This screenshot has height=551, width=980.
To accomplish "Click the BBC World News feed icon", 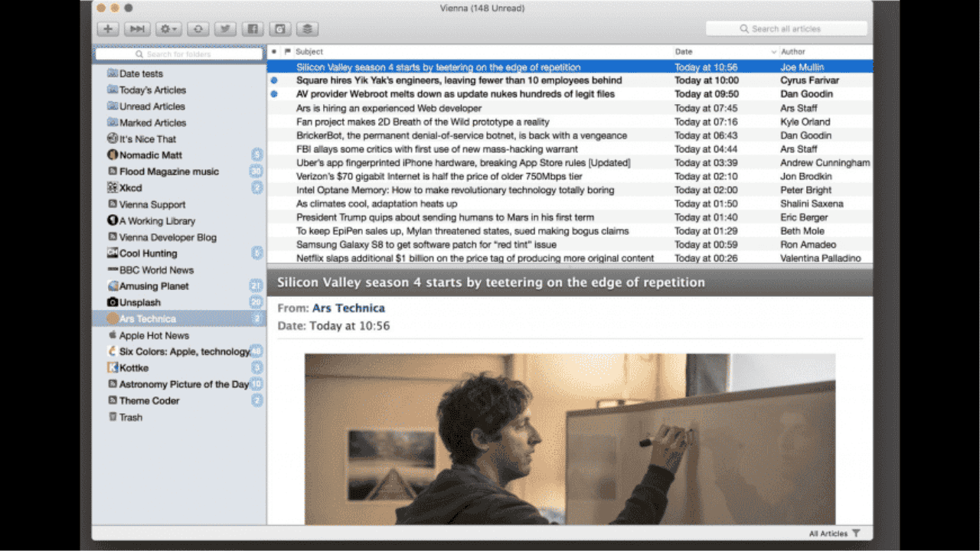I will point(113,269).
